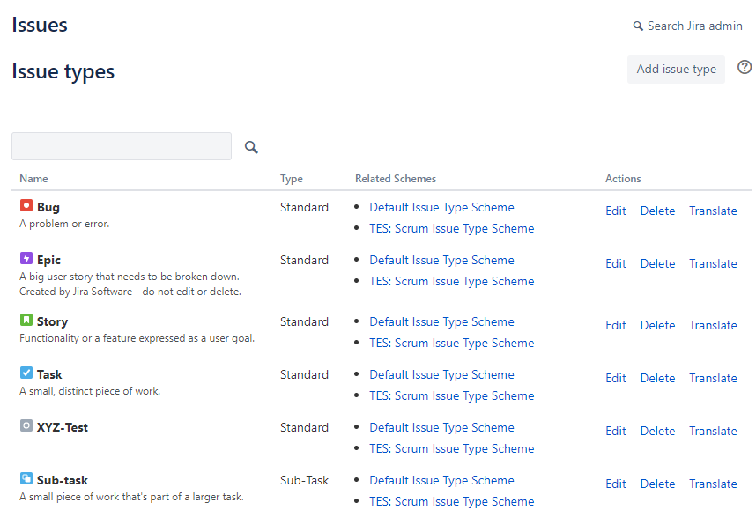The height and width of the screenshot is (532, 756).
Task: Click the blue Task checkmark icon
Action: pos(26,373)
